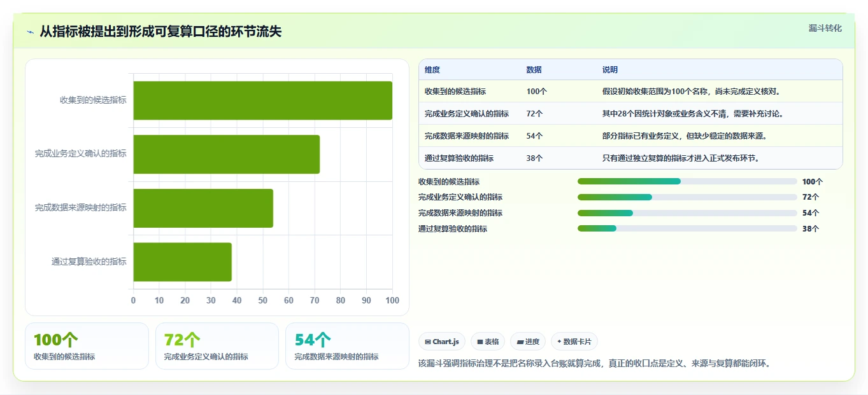This screenshot has width=868, height=395.
Task: Click the 完成数据来源映射的指标 chart bar
Action: (203, 208)
